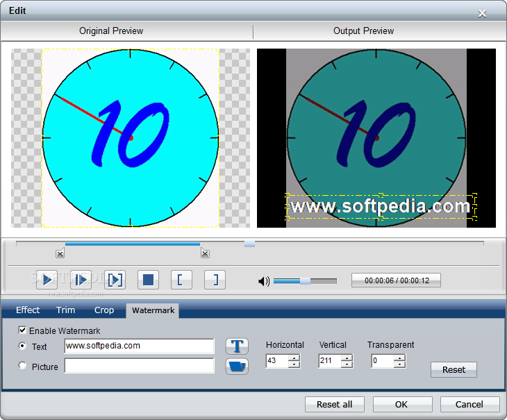Click the Play Selection bracket button

(x=115, y=280)
